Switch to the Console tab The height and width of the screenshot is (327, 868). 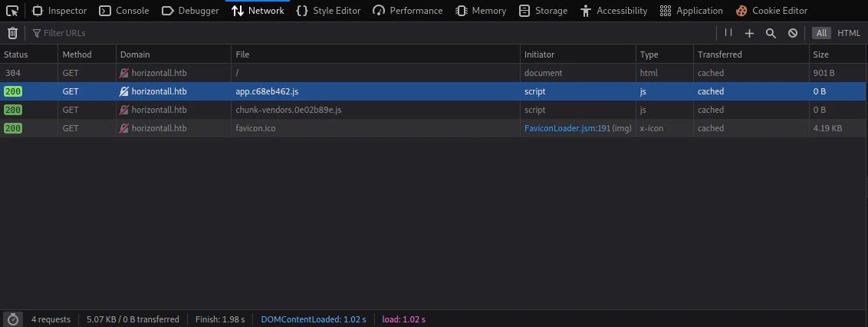coord(124,11)
